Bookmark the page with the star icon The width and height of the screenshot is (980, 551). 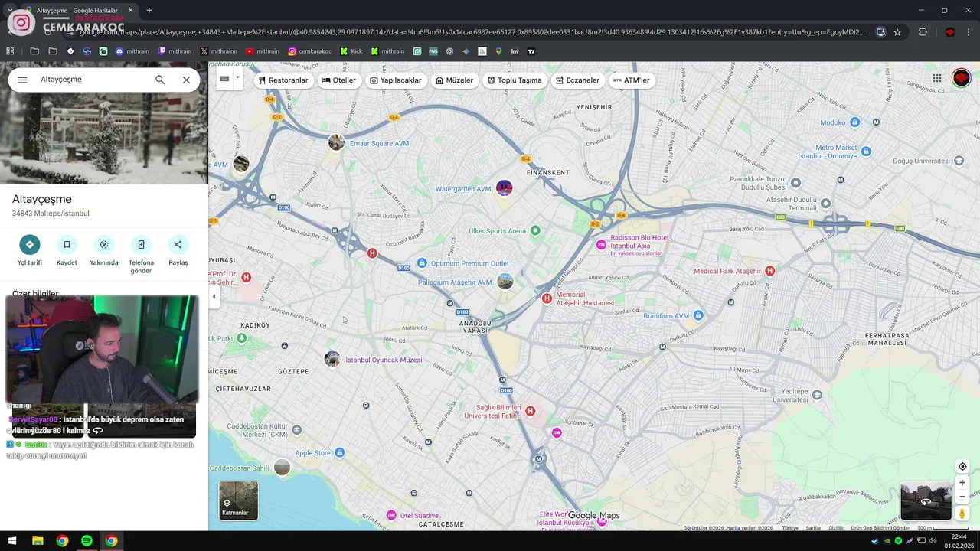pyautogui.click(x=897, y=32)
